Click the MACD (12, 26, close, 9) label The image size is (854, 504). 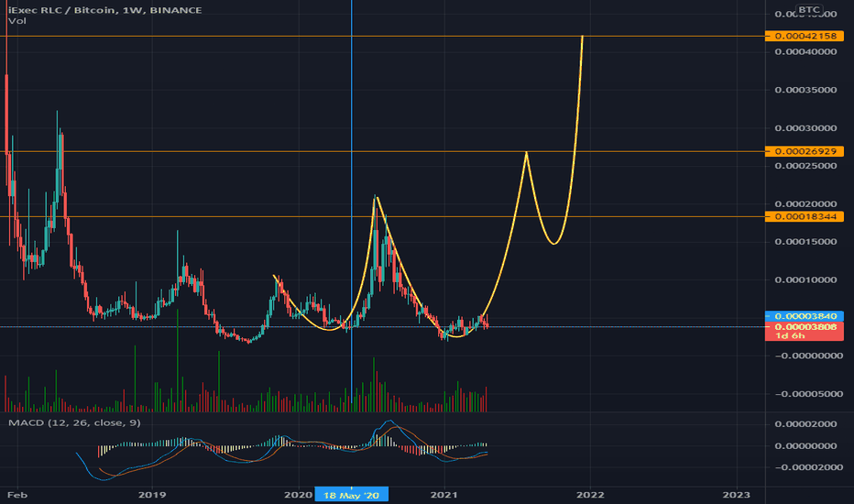point(74,422)
